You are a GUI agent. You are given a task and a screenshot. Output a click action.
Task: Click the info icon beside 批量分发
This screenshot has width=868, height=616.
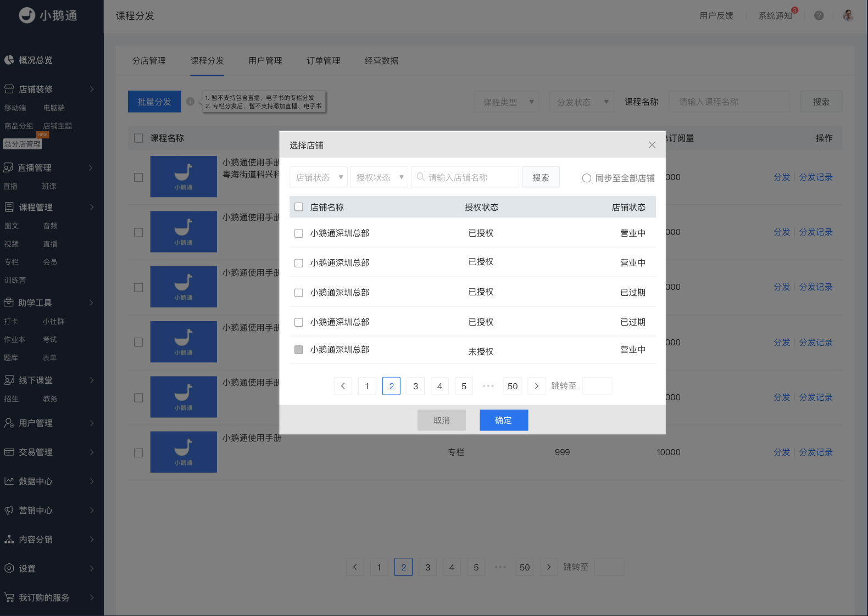[190, 102]
